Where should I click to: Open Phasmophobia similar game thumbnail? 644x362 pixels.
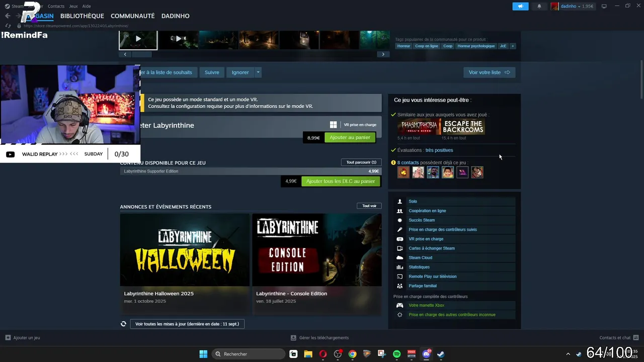pos(419,127)
